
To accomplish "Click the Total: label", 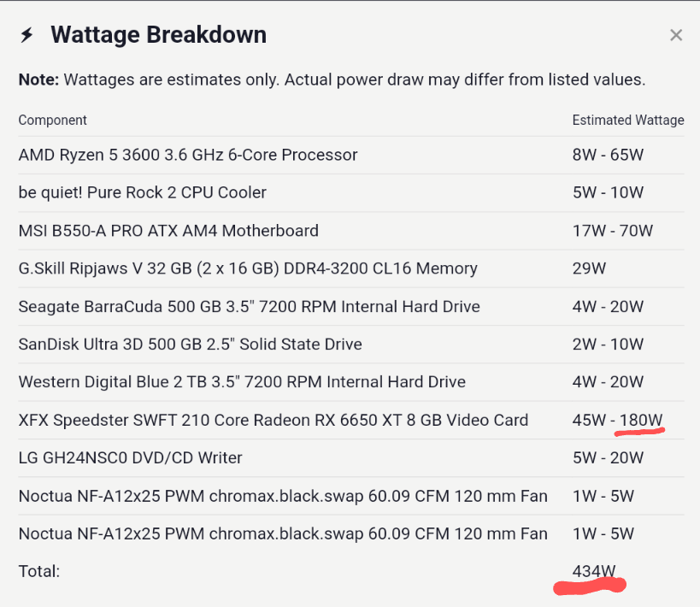I will pos(39,571).
